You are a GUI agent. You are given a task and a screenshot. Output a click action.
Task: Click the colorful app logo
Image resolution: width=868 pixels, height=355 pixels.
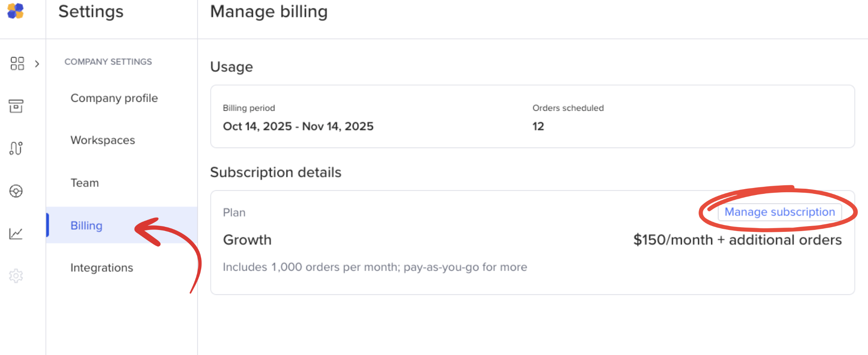(16, 11)
